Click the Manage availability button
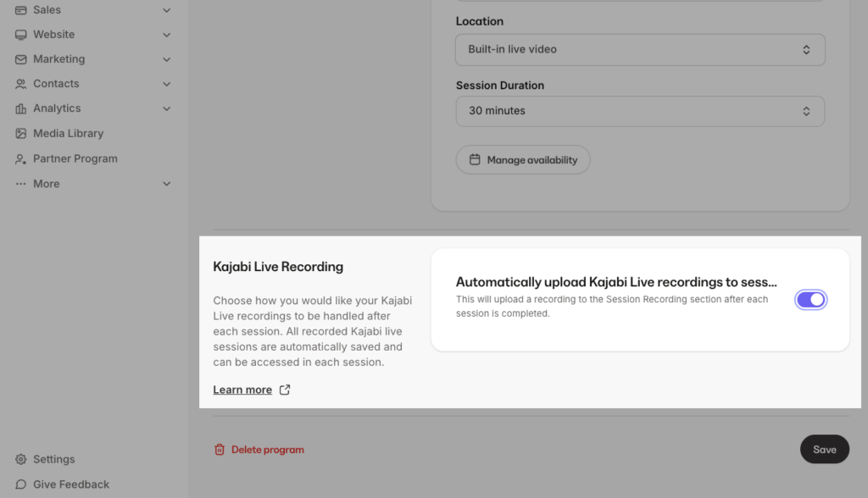Viewport: 868px width, 498px height. click(523, 160)
